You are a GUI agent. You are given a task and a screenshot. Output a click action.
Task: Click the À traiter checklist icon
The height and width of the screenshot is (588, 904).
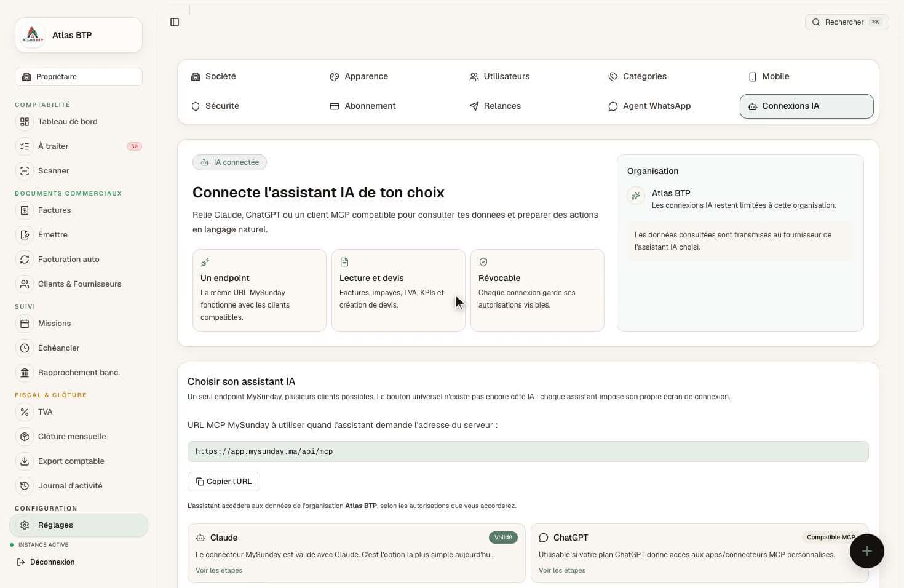coord(25,146)
